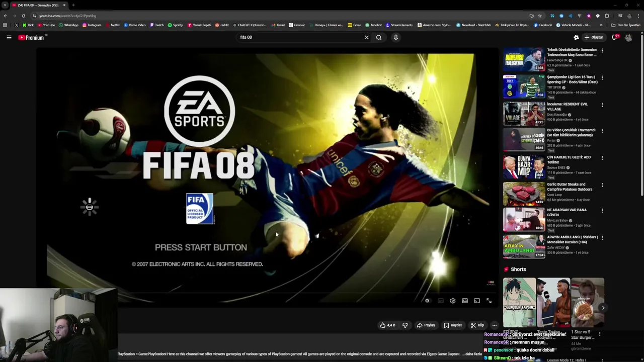Screen dimensions: 644x362
Task: Open the browser apps grid icon
Action: pos(5,25)
